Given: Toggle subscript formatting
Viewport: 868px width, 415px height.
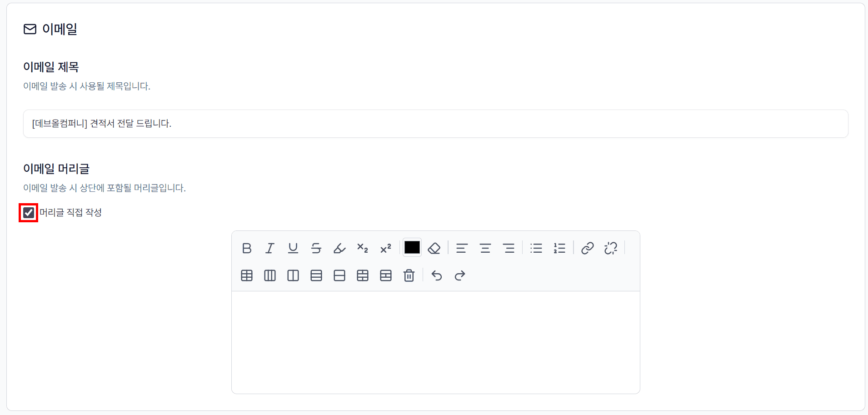Looking at the screenshot, I should [x=363, y=248].
